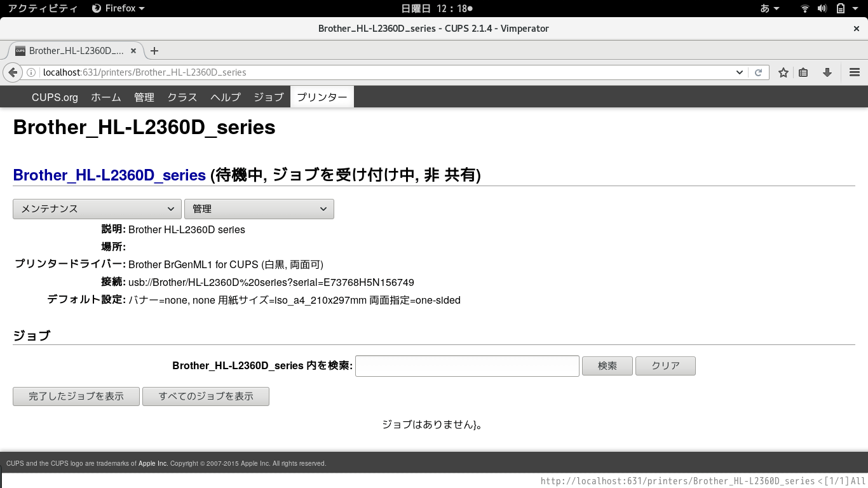Click 完了したジョブを表示 button
Viewport: 868px width, 488px height.
pyautogui.click(x=76, y=396)
